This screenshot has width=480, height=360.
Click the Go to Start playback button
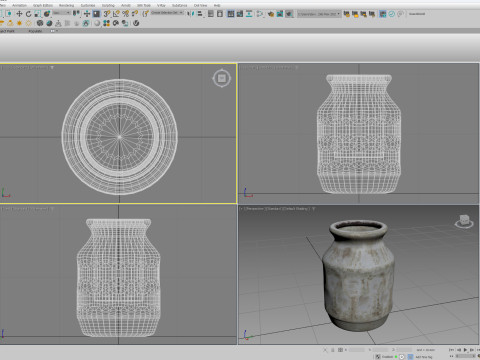tap(451, 350)
